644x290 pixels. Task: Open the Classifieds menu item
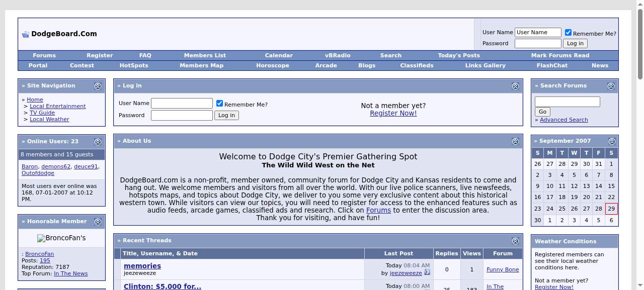417,65
